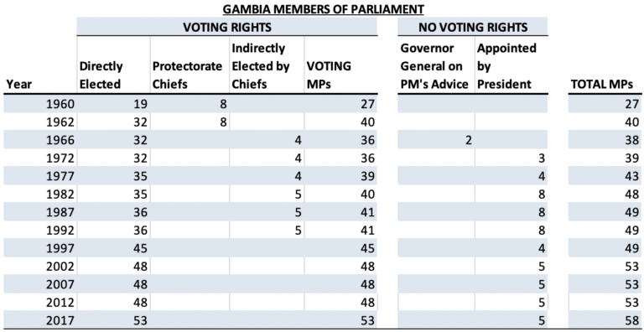Select Governor General on PM's Advice header
This screenshot has width=644, height=332.
[x=434, y=66]
